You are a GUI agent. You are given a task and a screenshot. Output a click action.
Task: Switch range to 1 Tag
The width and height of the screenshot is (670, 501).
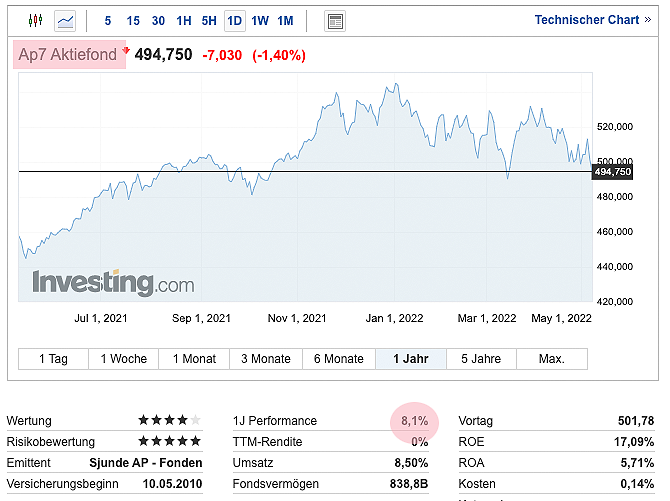click(53, 359)
